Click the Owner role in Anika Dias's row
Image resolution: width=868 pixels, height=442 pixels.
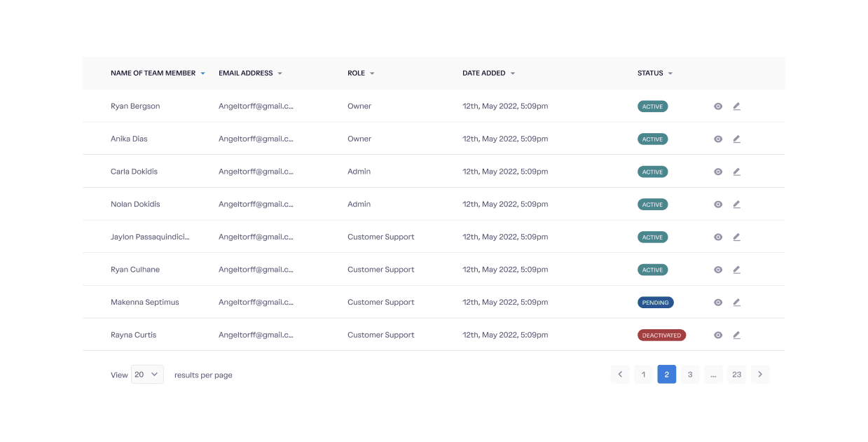coord(359,139)
